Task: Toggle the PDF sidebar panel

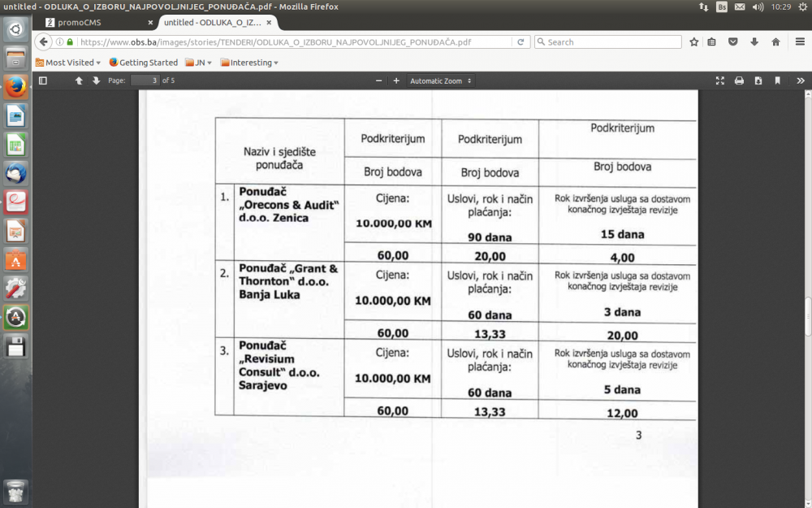Action: (x=43, y=80)
